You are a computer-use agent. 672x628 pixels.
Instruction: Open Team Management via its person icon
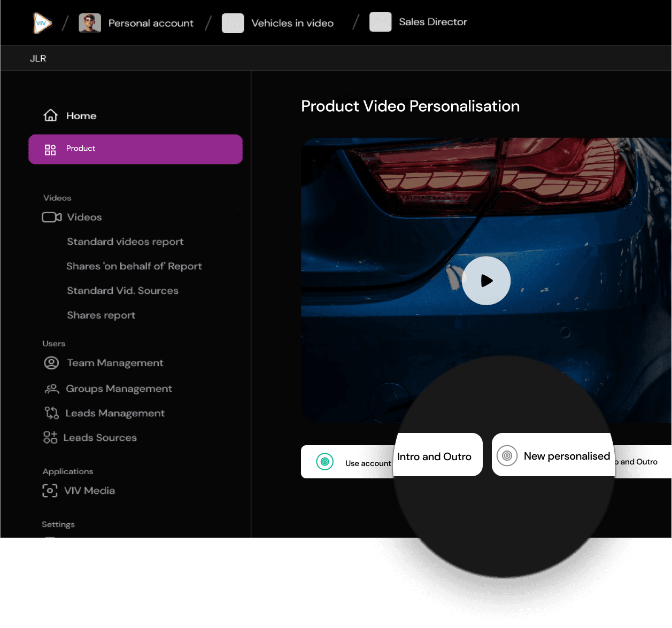point(51,362)
